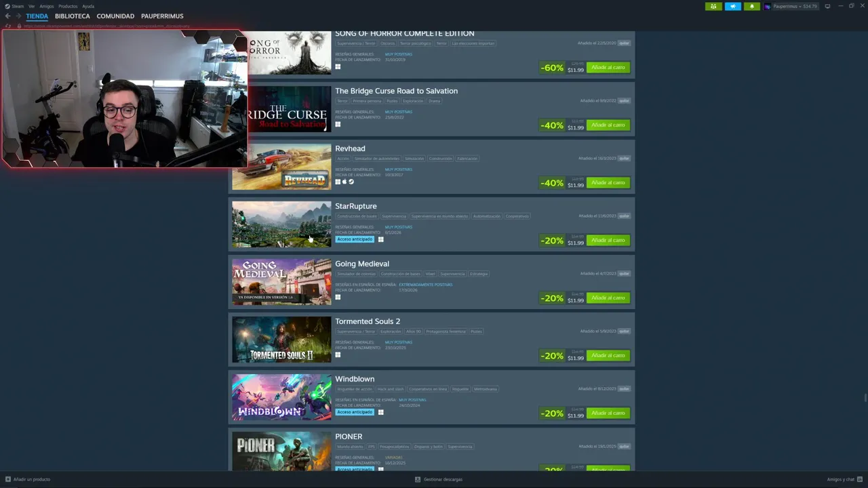The width and height of the screenshot is (868, 488).
Task: Open Gestionar descargas in the bottom bar
Action: [439, 479]
